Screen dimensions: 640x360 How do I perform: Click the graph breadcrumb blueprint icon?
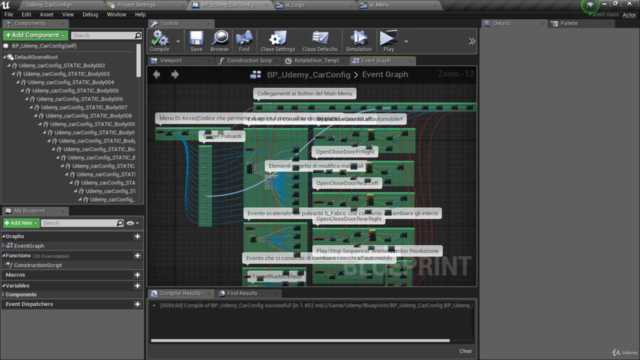(256, 74)
